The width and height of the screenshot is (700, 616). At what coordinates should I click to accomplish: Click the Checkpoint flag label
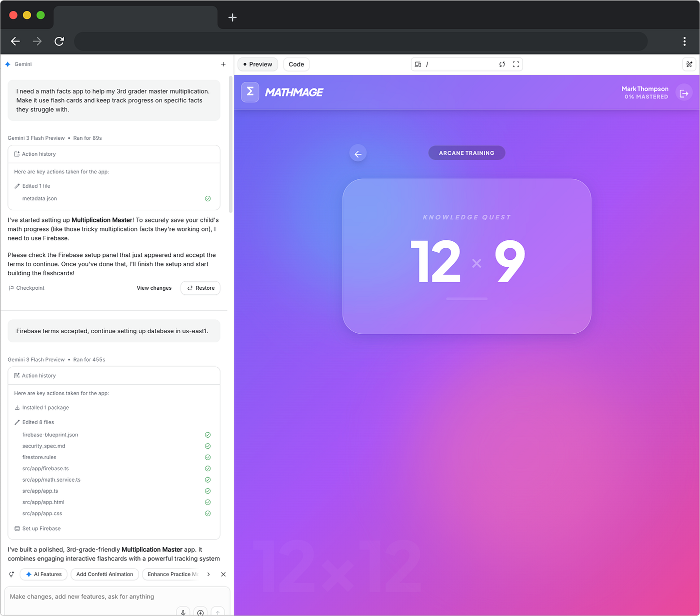click(x=26, y=288)
